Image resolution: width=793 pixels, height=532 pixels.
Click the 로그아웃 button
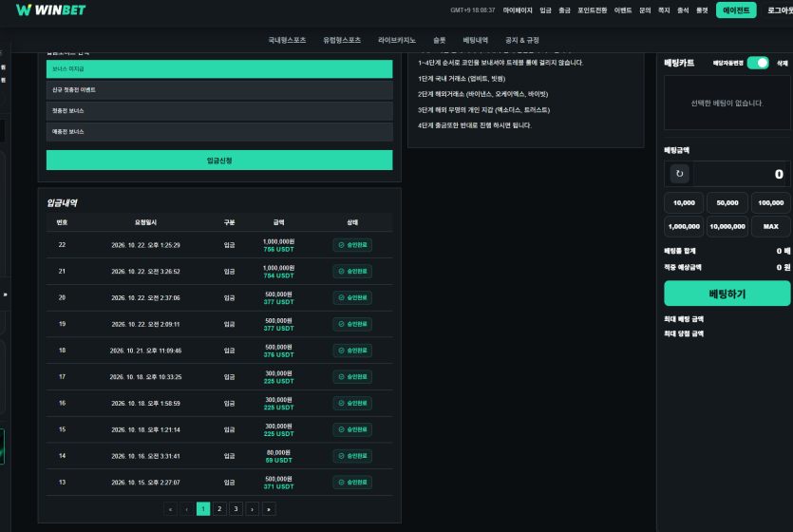779,10
